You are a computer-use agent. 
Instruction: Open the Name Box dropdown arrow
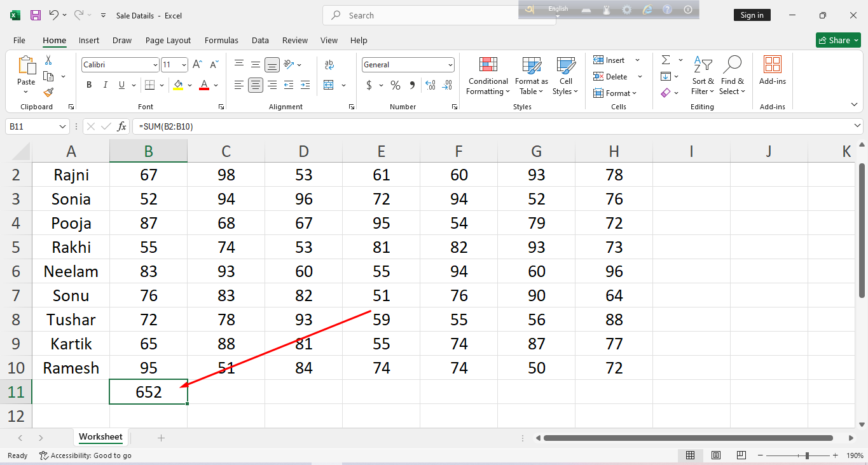(x=62, y=127)
